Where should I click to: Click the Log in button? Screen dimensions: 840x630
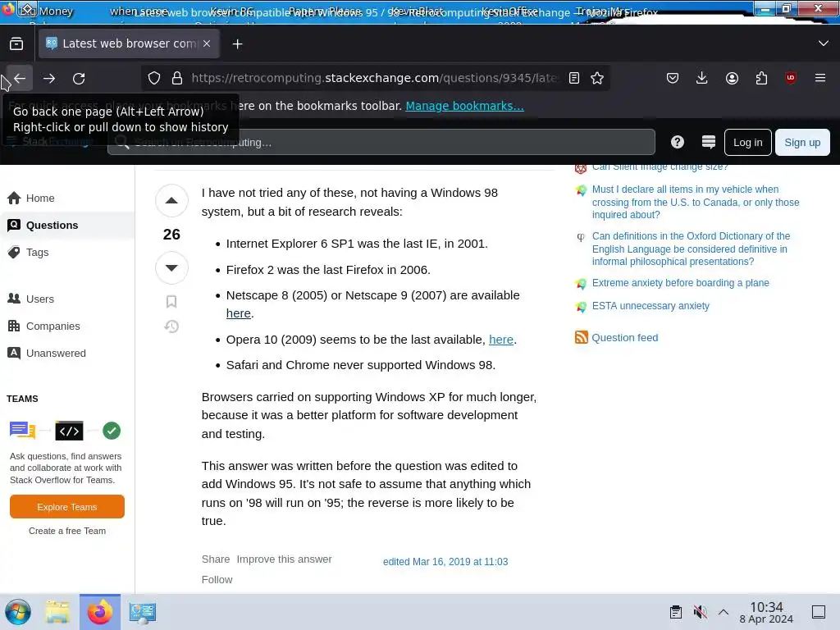pos(748,143)
